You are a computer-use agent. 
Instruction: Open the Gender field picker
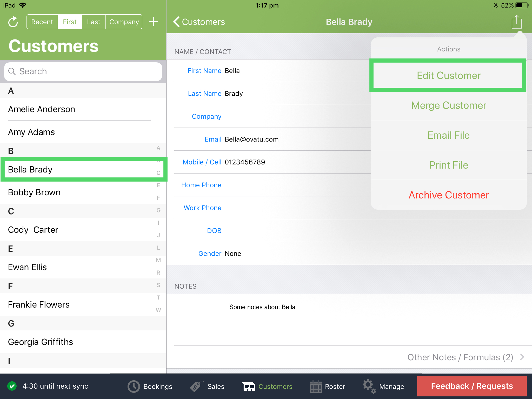coord(210,253)
